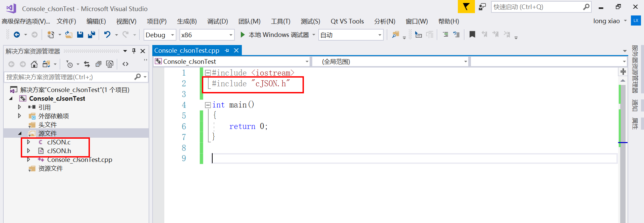Open the 属性 side tab
The width and height of the screenshot is (644, 223).
pos(635,123)
